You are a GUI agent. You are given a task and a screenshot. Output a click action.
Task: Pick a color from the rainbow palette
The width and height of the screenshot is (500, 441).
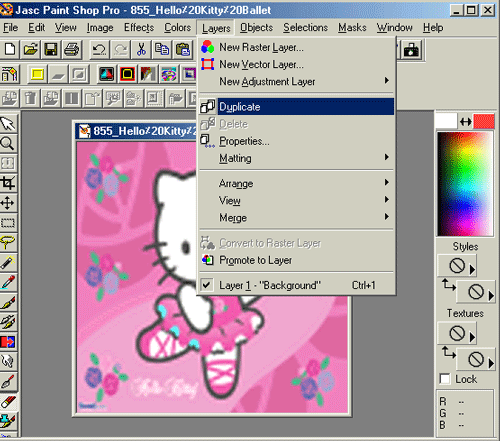tap(465, 184)
